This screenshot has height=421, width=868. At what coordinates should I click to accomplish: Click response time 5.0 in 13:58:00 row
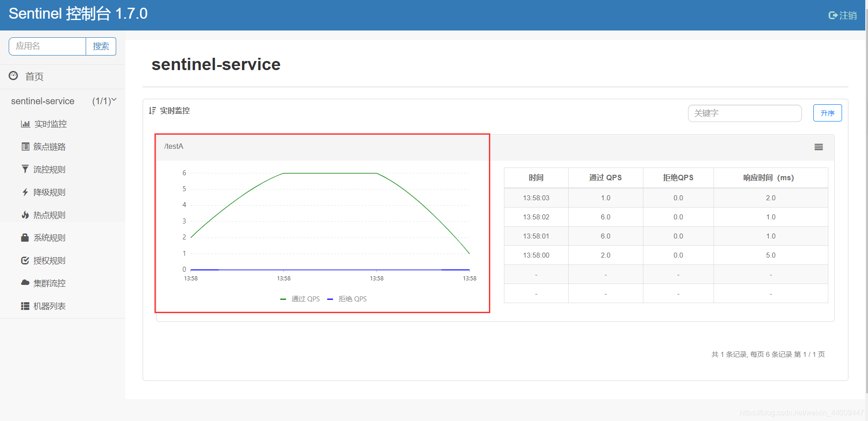pos(770,255)
